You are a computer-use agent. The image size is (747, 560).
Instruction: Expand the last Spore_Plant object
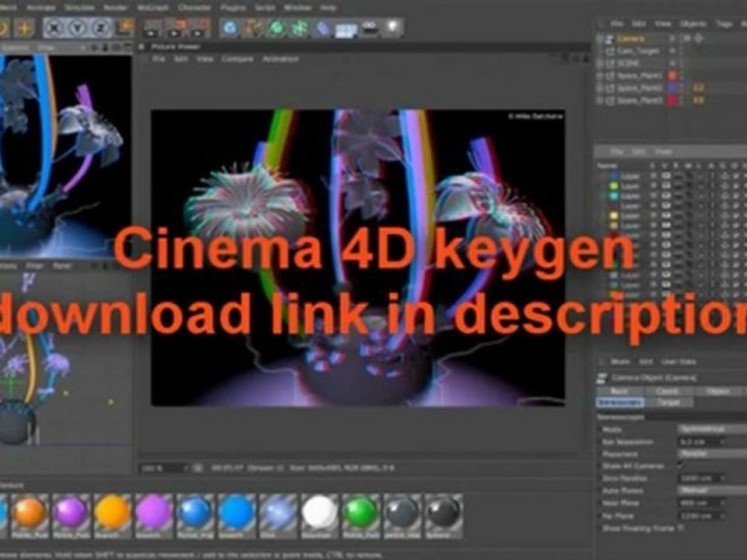click(x=600, y=100)
